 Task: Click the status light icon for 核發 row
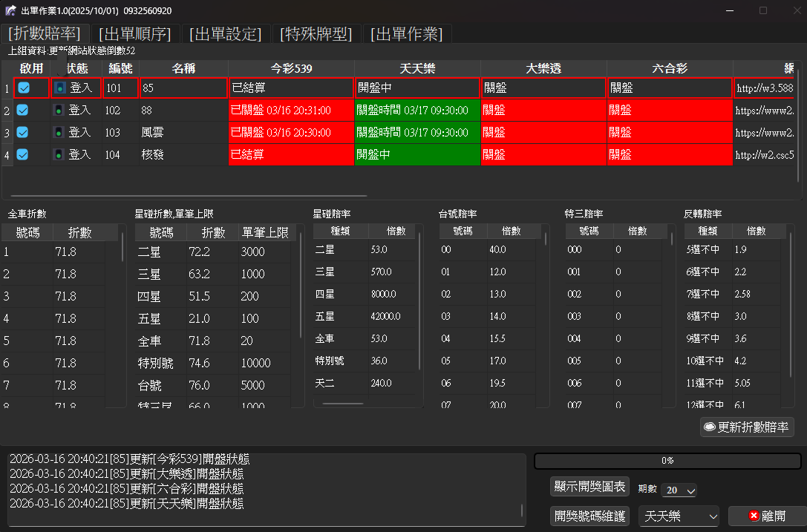tap(59, 155)
